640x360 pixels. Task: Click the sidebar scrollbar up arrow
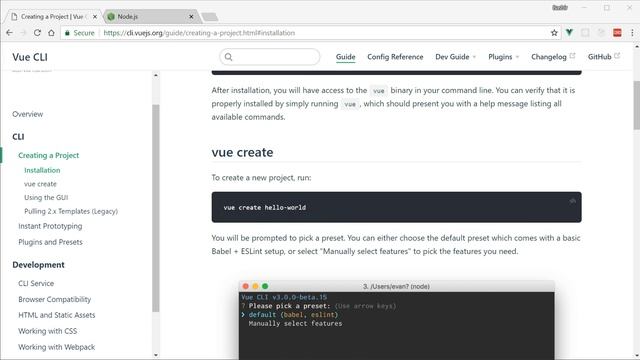click(x=156, y=76)
